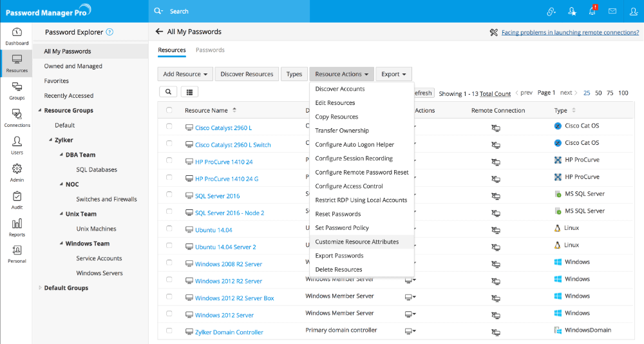Click the notification bell icon
This screenshot has width=644, height=344.
tap(592, 12)
